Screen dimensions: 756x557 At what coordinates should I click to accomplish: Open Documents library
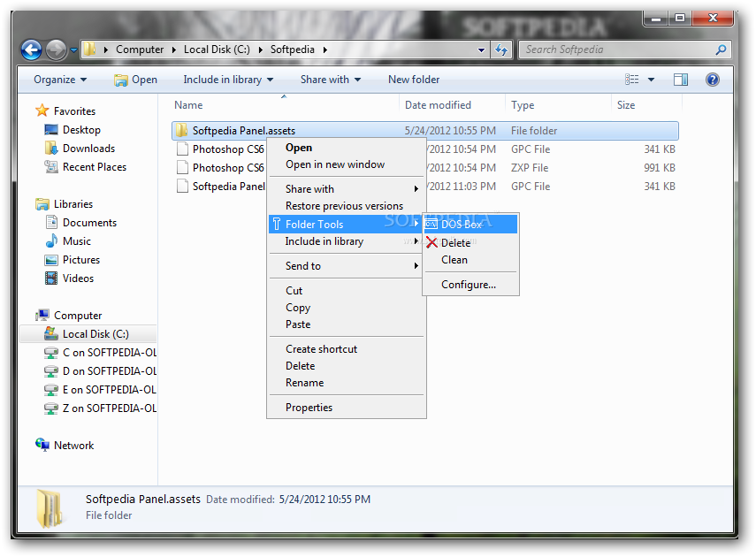click(x=80, y=222)
